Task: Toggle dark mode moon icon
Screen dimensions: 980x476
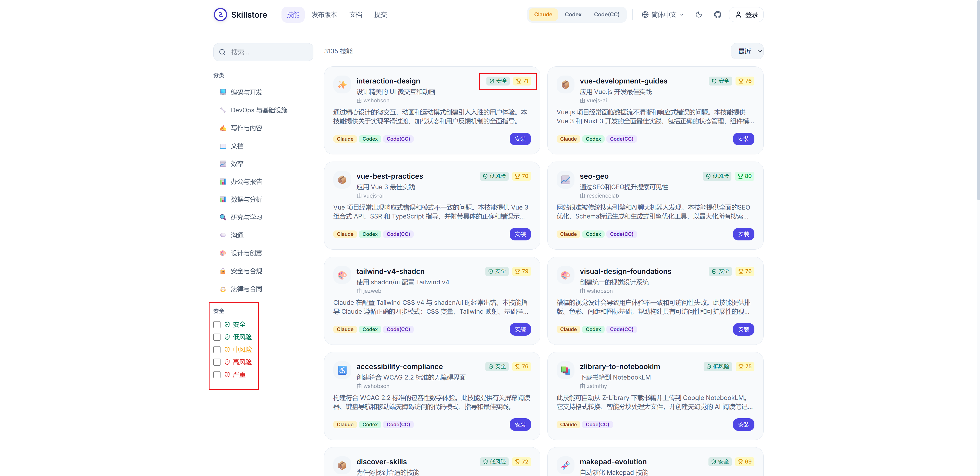Action: pos(699,15)
